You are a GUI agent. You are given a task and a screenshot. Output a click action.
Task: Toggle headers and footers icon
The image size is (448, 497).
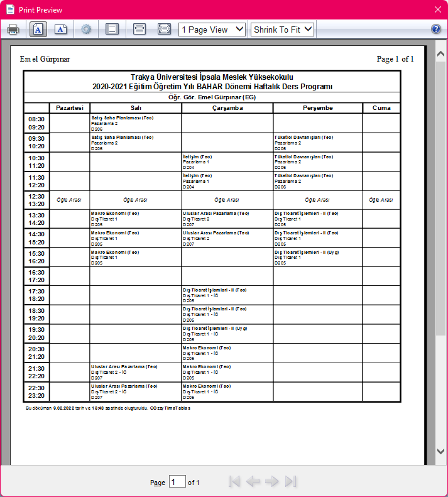[112, 30]
